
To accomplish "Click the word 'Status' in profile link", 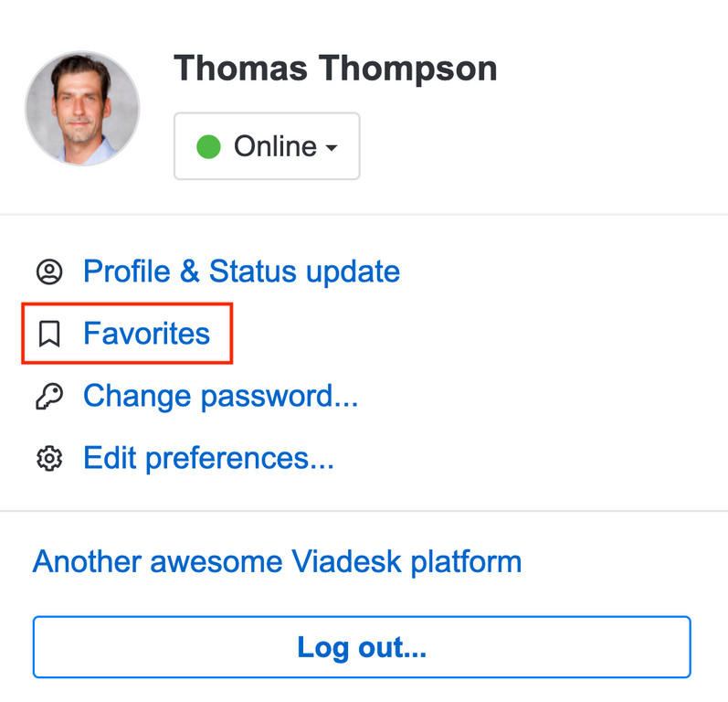I will (x=253, y=271).
